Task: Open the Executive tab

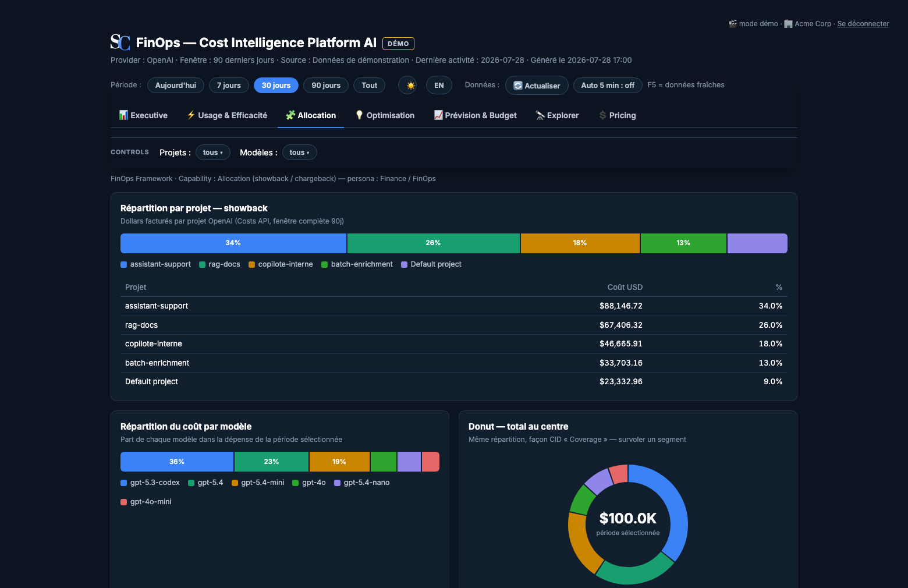Action: tap(143, 115)
